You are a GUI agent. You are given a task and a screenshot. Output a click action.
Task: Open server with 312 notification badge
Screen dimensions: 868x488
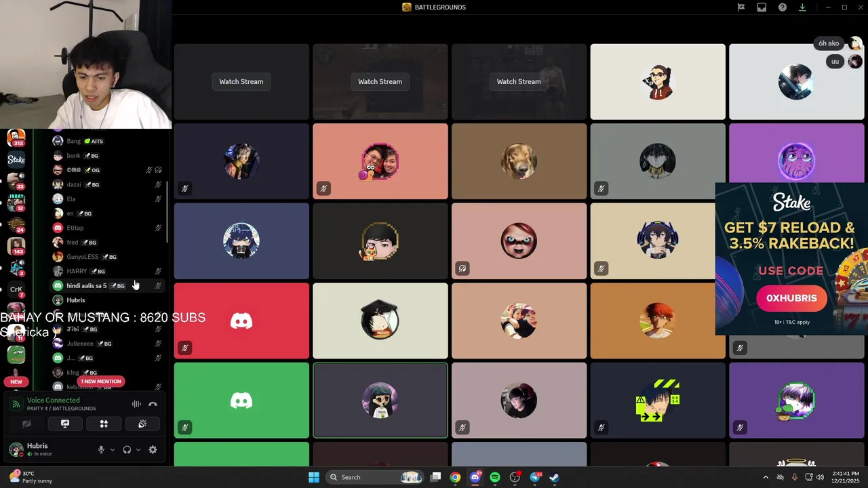[16, 138]
